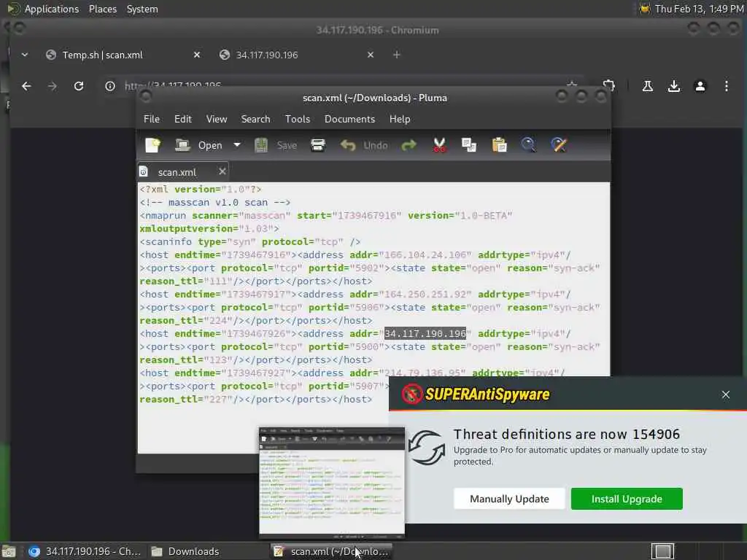Switch to Downloads window in taskbar
Screen dimensions: 747x560
tap(186, 551)
